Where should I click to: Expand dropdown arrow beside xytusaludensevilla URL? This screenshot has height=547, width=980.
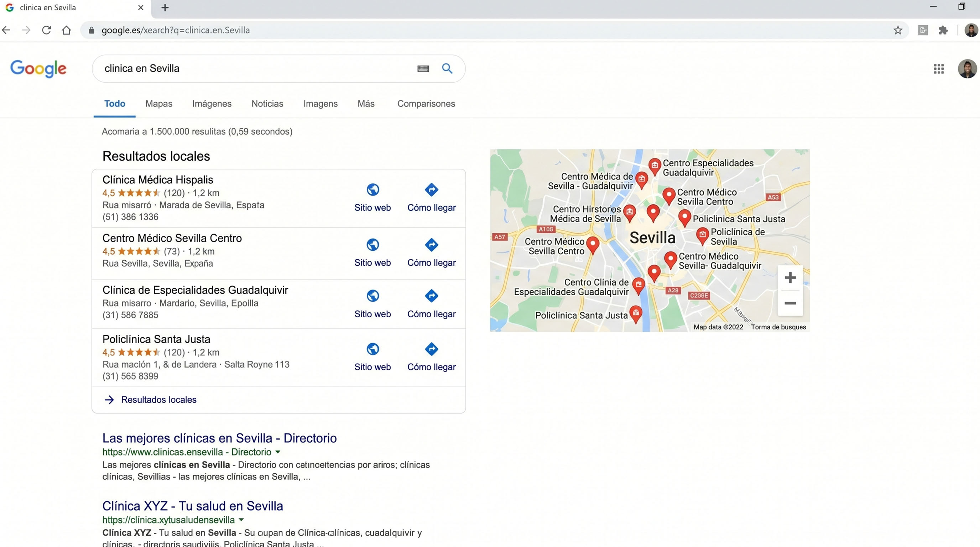(241, 520)
